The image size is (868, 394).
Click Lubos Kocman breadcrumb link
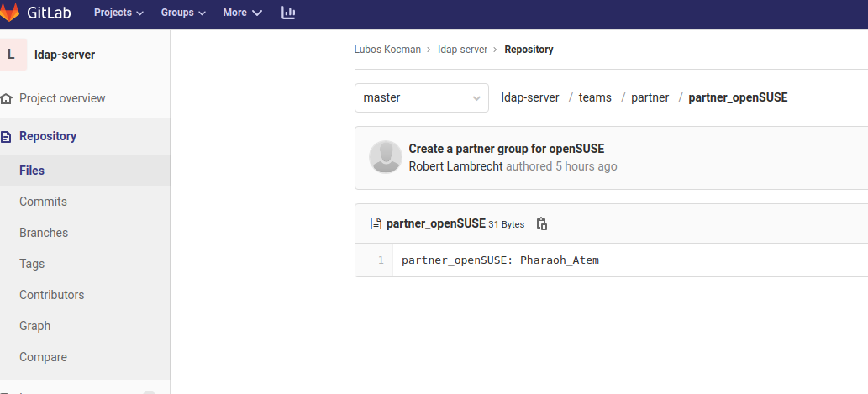387,50
